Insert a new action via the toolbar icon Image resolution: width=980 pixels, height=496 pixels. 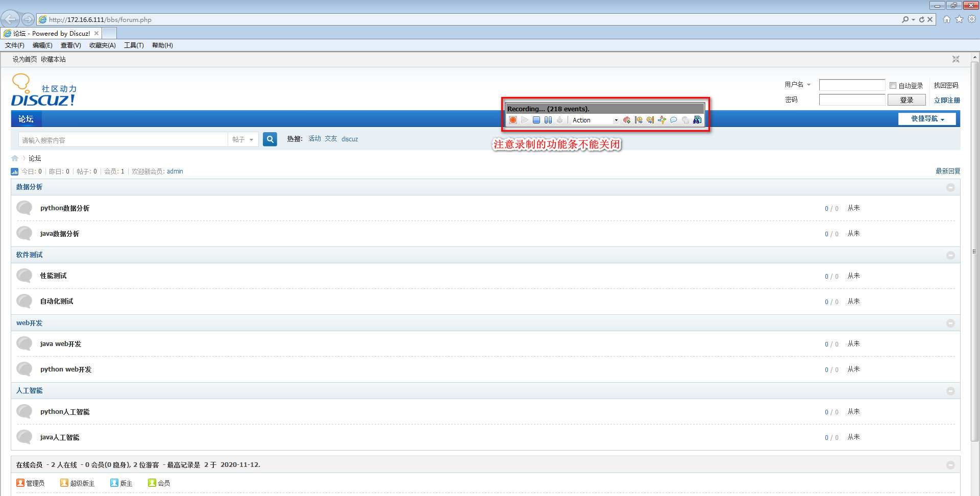(x=627, y=120)
